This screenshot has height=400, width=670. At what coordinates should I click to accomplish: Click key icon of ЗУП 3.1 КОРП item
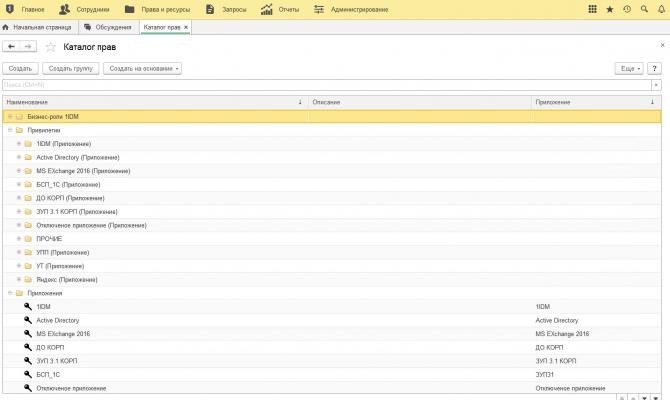(x=28, y=361)
